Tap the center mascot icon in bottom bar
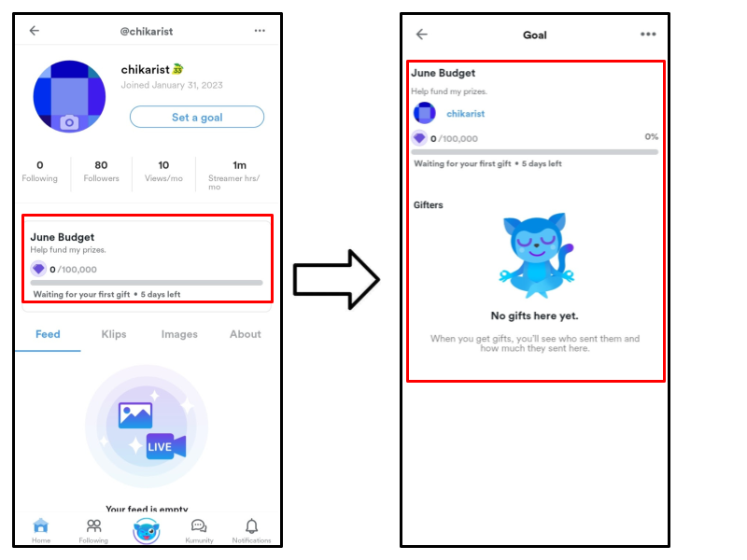The height and width of the screenshot is (560, 747). [147, 531]
